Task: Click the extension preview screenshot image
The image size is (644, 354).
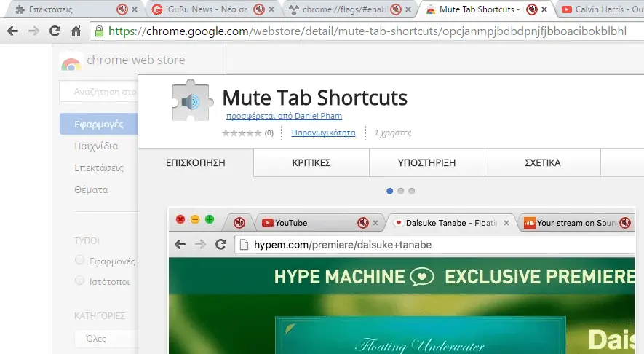Action: click(x=402, y=281)
